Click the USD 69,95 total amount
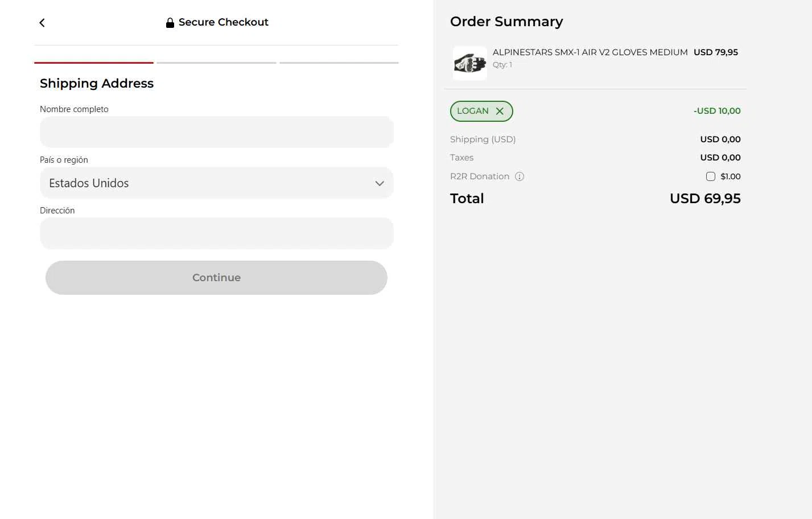Viewport: 812px width, 519px height. (705, 199)
